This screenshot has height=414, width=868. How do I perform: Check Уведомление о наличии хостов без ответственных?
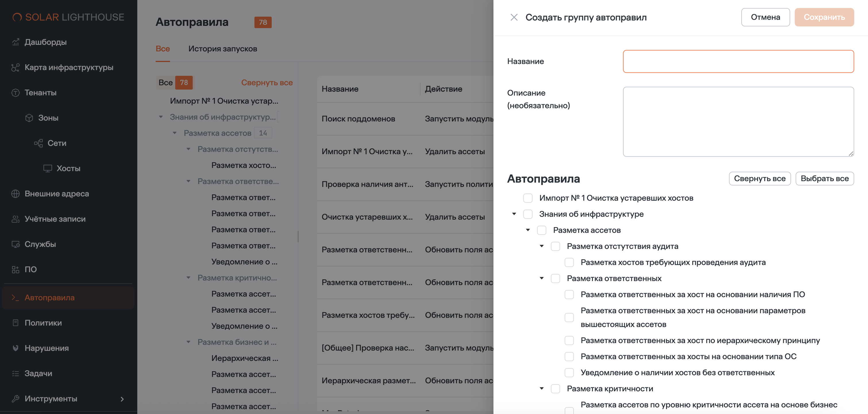tap(570, 373)
